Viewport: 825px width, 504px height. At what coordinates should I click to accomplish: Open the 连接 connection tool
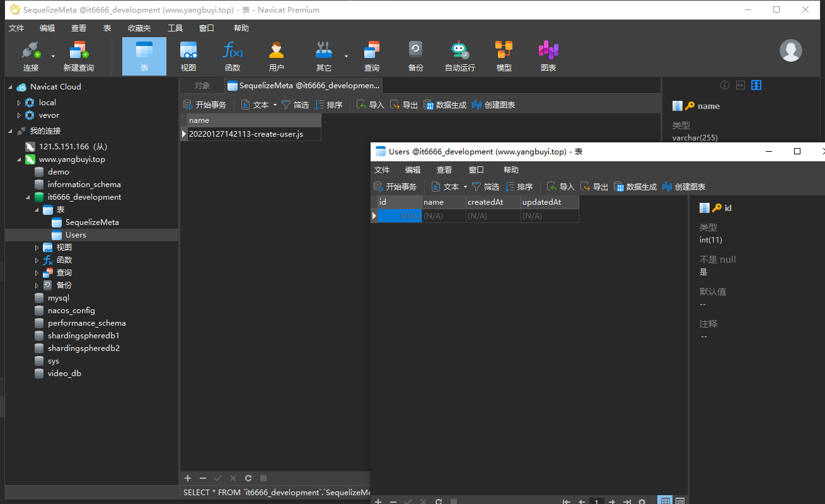coord(30,57)
